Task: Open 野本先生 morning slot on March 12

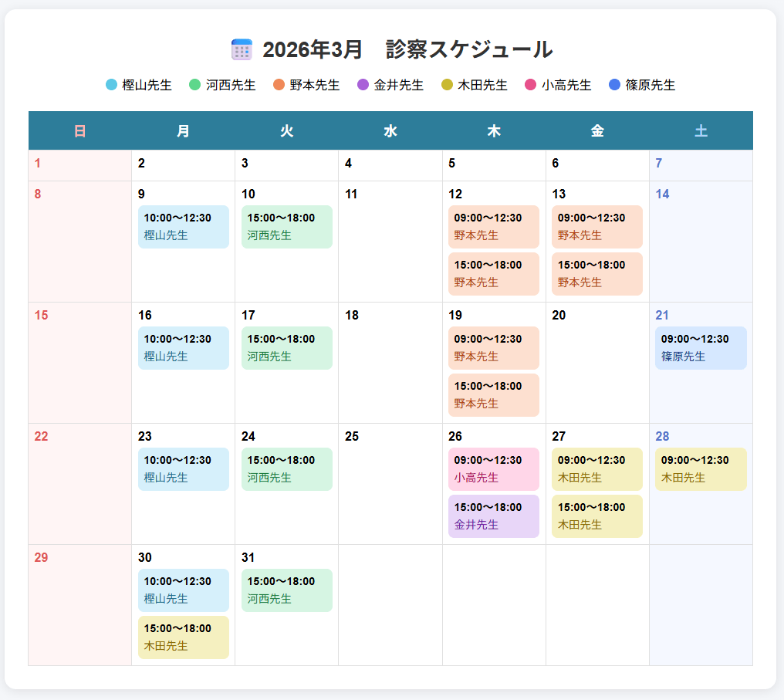Action: (x=494, y=227)
